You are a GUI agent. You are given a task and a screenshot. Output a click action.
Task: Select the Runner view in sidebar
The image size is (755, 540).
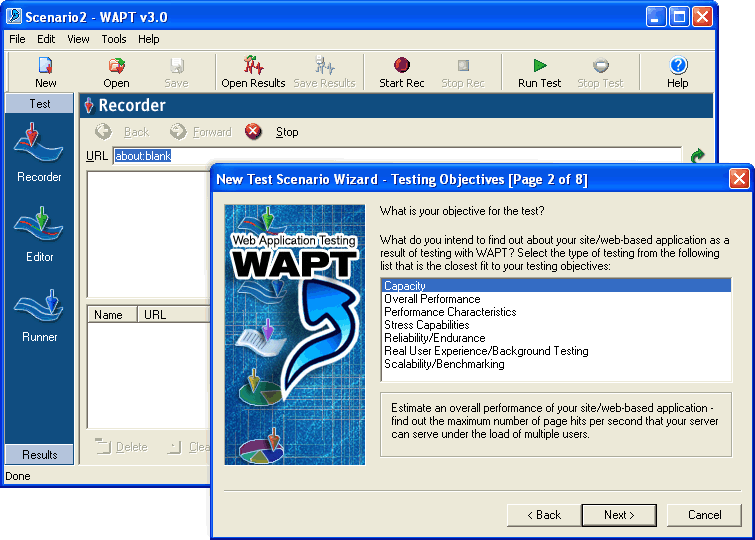click(x=40, y=312)
